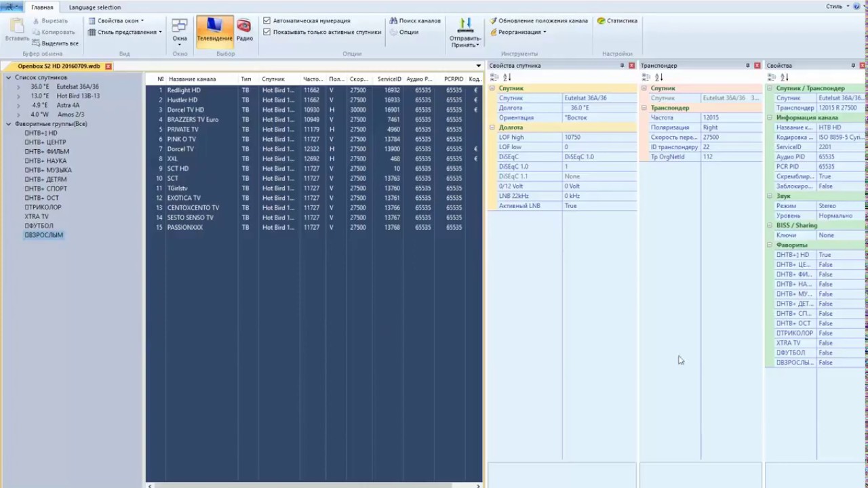Collapse Информация канала section in Свойства
Viewport: 868px width, 488px height.
(x=770, y=118)
